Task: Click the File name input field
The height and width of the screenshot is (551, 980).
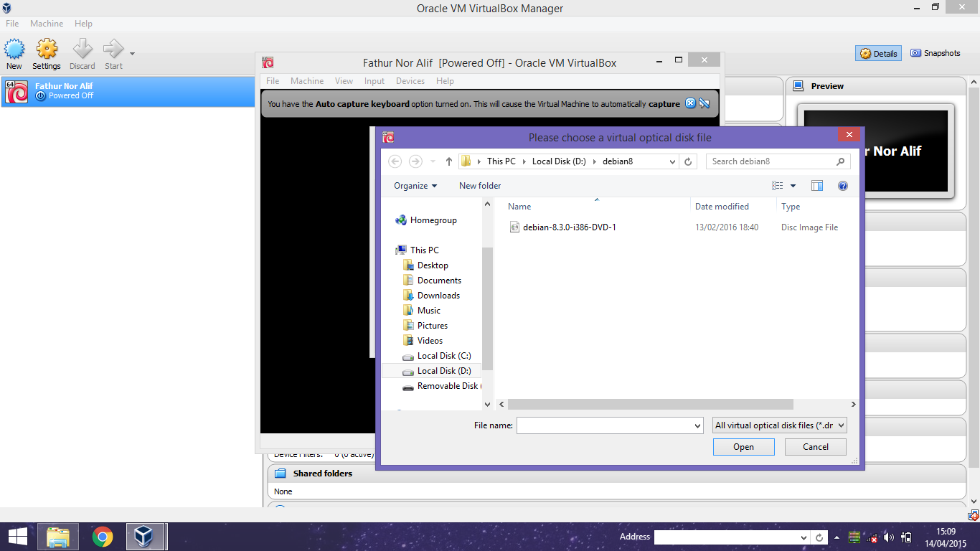Action: 604,425
